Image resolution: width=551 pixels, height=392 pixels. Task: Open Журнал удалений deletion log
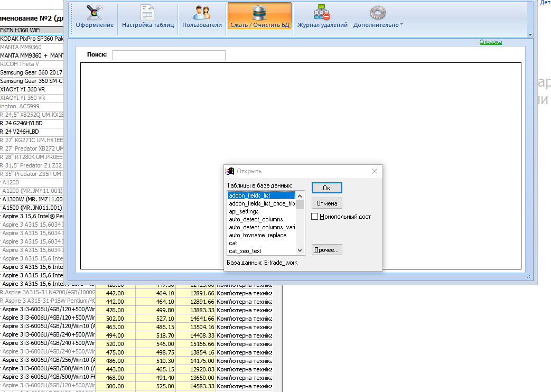(x=322, y=17)
